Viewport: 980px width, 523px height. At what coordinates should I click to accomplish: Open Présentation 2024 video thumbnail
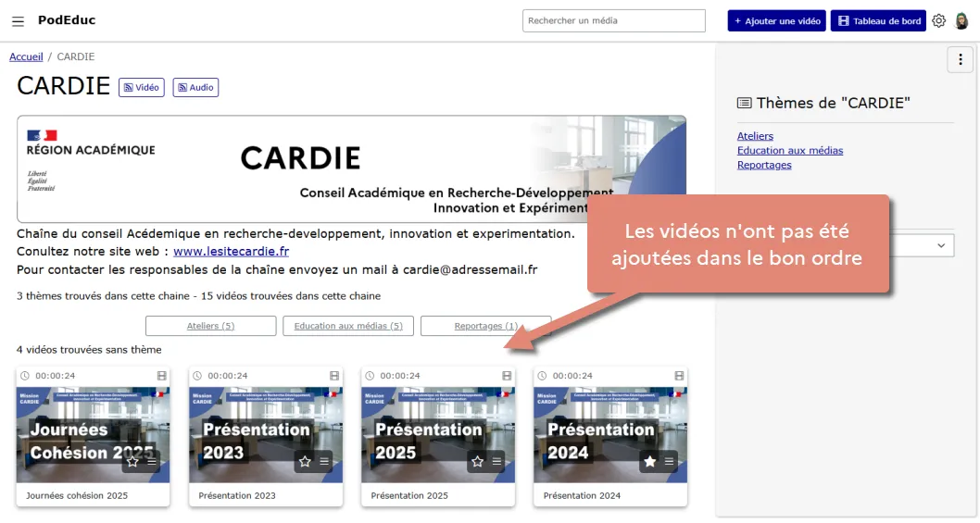pyautogui.click(x=610, y=434)
